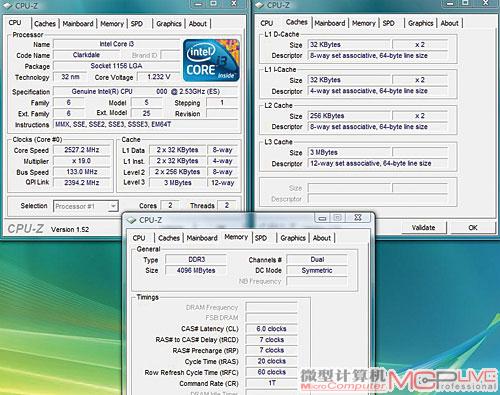This screenshot has height=395, width=500.
Task: Click the Cores value field
Action: 170,205
